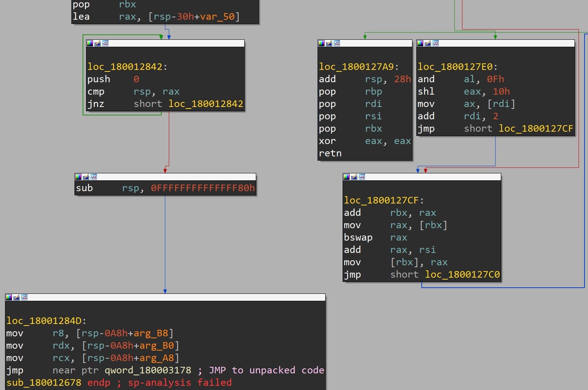Click the edit pencil icon on loc_1800127A9 block
Image resolution: width=588 pixels, height=390 pixels.
coord(329,43)
